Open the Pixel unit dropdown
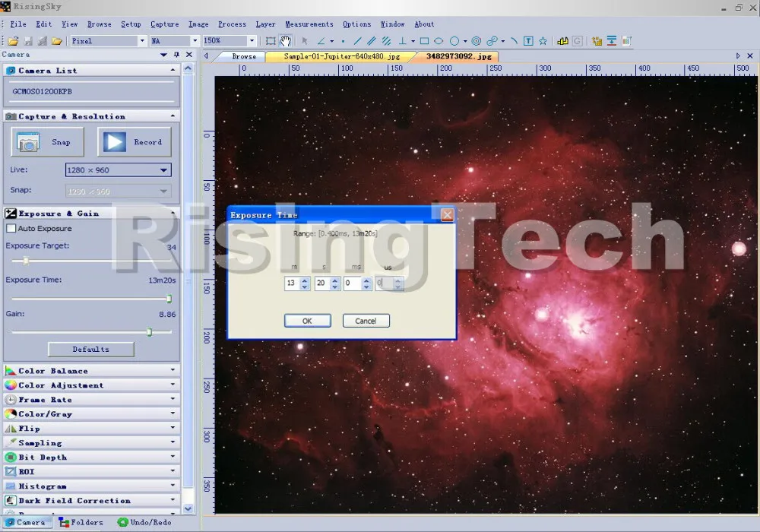760x532 pixels. [x=142, y=41]
